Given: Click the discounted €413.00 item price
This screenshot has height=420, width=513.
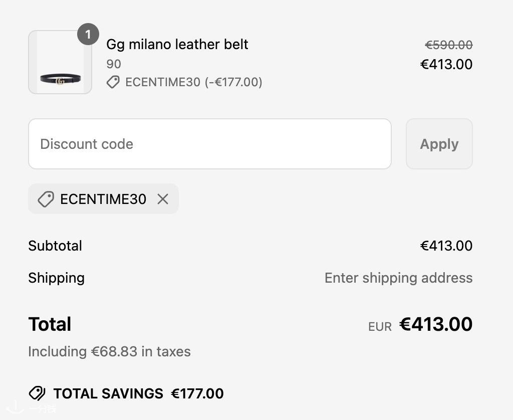Looking at the screenshot, I should coord(446,64).
